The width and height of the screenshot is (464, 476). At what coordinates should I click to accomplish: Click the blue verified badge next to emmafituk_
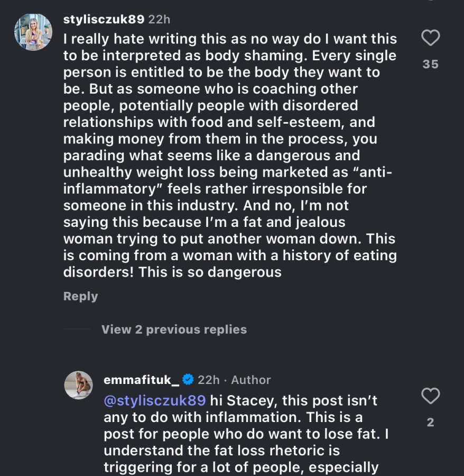click(x=188, y=379)
